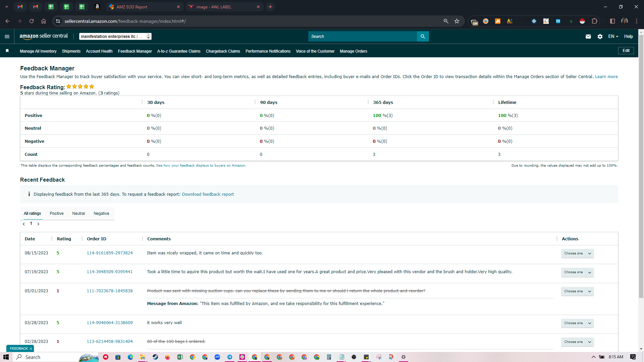Image resolution: width=644 pixels, height=362 pixels.
Task: Open the Seller Central hamburger menu
Action: (x=7, y=37)
